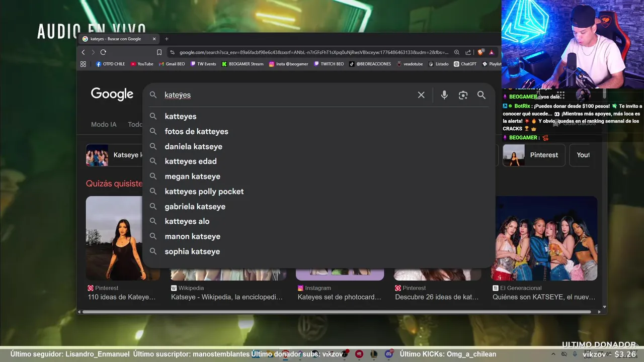644x362 pixels.
Task: Open 'Quiénes son KATSEYE, el nuev...' result
Action: pos(544,297)
